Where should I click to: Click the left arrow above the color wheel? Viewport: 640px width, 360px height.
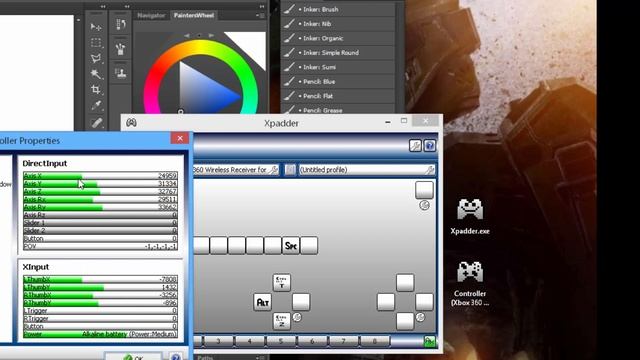pyautogui.click(x=187, y=36)
